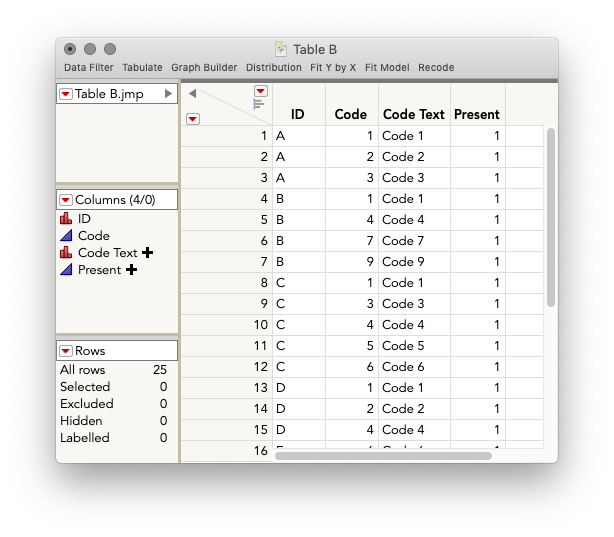Click the plus icon beside Code Text

click(x=148, y=253)
